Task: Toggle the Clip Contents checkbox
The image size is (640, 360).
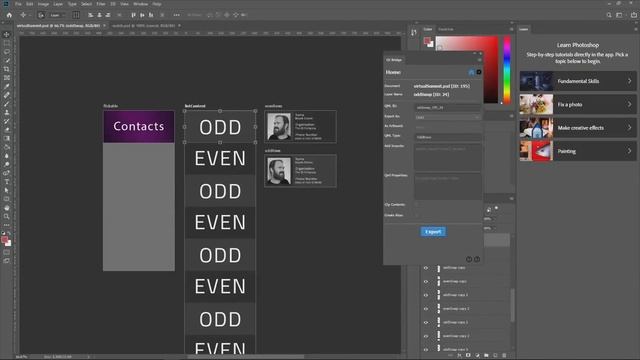Action: coord(416,204)
